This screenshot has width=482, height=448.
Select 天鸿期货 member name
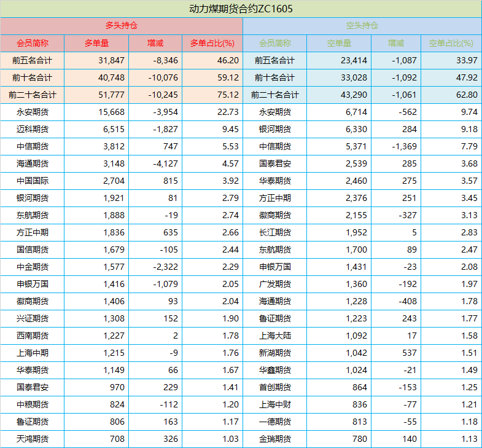(33, 439)
